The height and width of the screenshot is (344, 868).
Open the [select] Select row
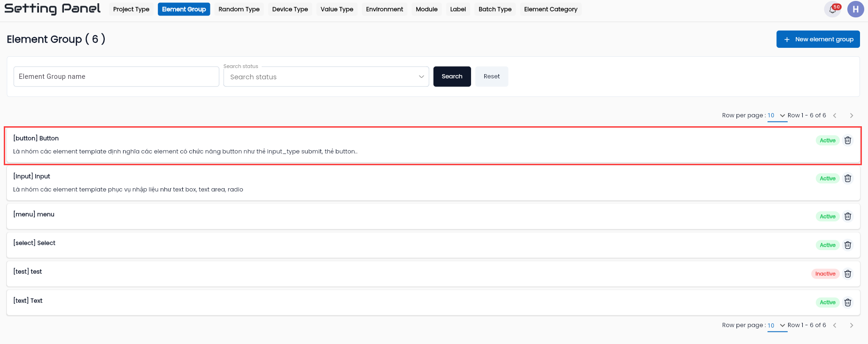pos(433,245)
